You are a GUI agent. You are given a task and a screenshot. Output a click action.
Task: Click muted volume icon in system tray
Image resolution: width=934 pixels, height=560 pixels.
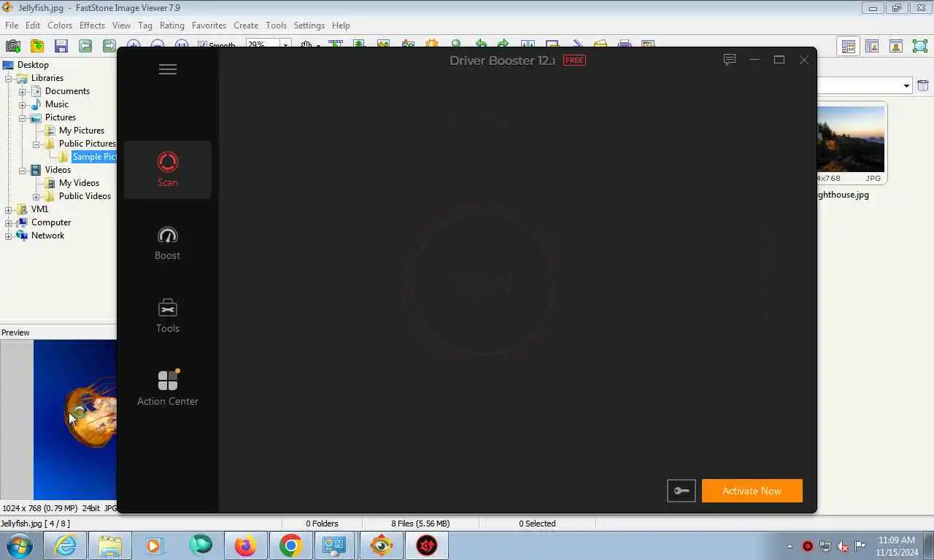[x=843, y=546]
